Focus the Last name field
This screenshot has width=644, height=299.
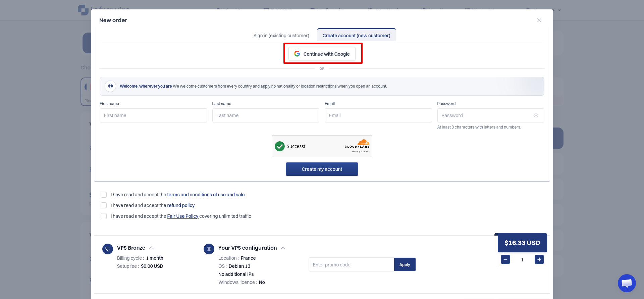tap(266, 115)
